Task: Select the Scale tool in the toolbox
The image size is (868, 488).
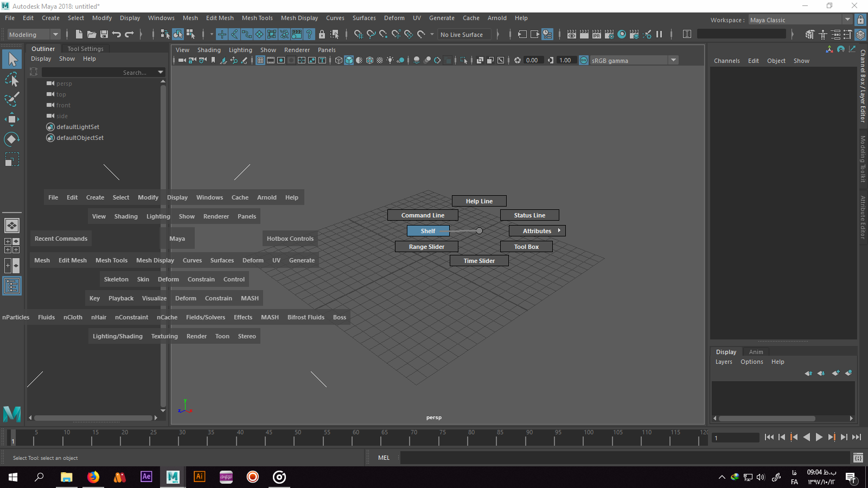Action: click(x=12, y=159)
